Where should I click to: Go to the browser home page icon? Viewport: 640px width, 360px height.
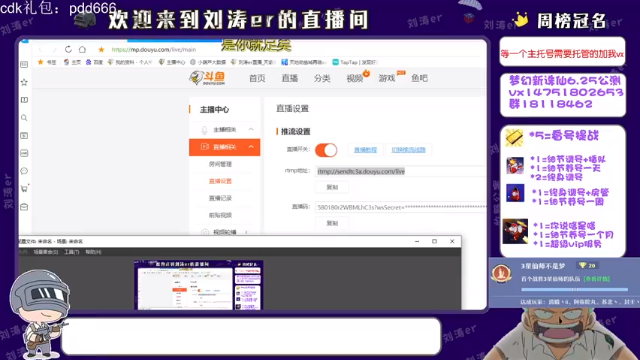82,49
